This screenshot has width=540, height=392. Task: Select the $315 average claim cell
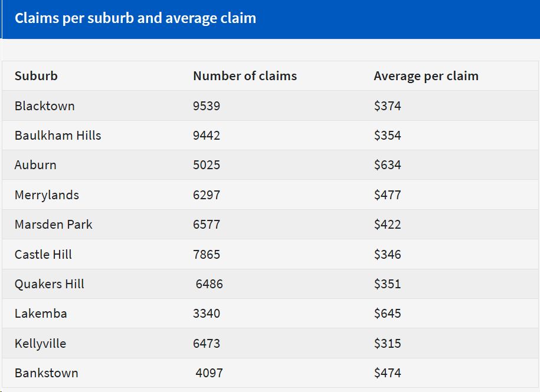(387, 344)
